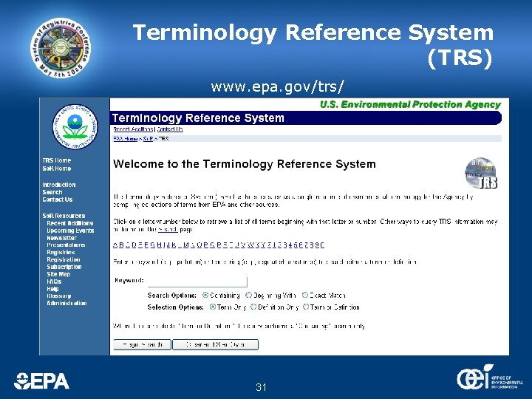
Task: Select the Definition Only selection option
Action: (253, 307)
